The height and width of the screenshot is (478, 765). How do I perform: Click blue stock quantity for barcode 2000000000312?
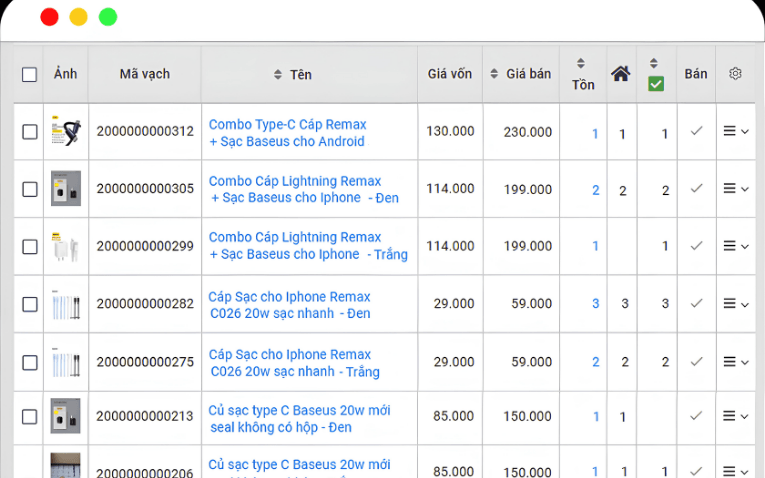(595, 134)
